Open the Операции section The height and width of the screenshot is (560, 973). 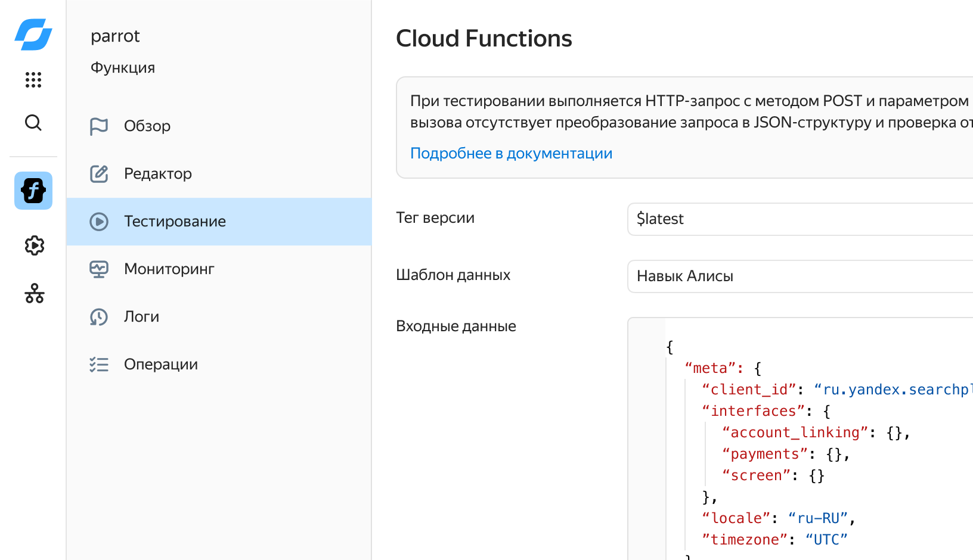tap(160, 365)
